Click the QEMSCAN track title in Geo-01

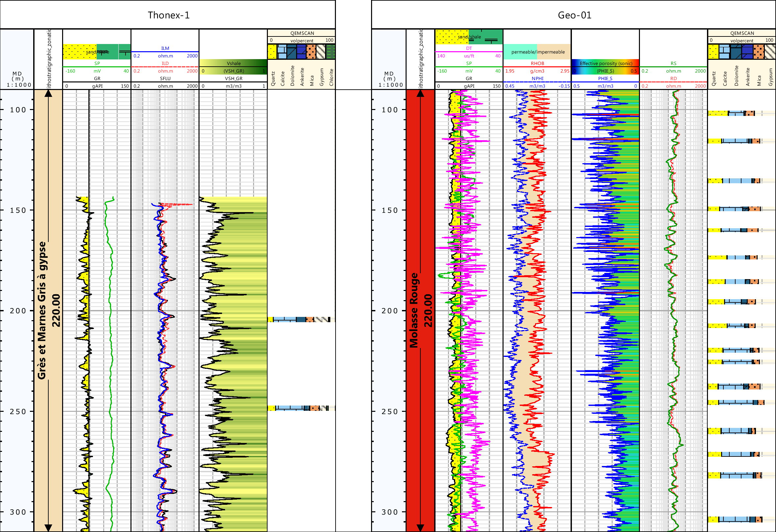(742, 33)
